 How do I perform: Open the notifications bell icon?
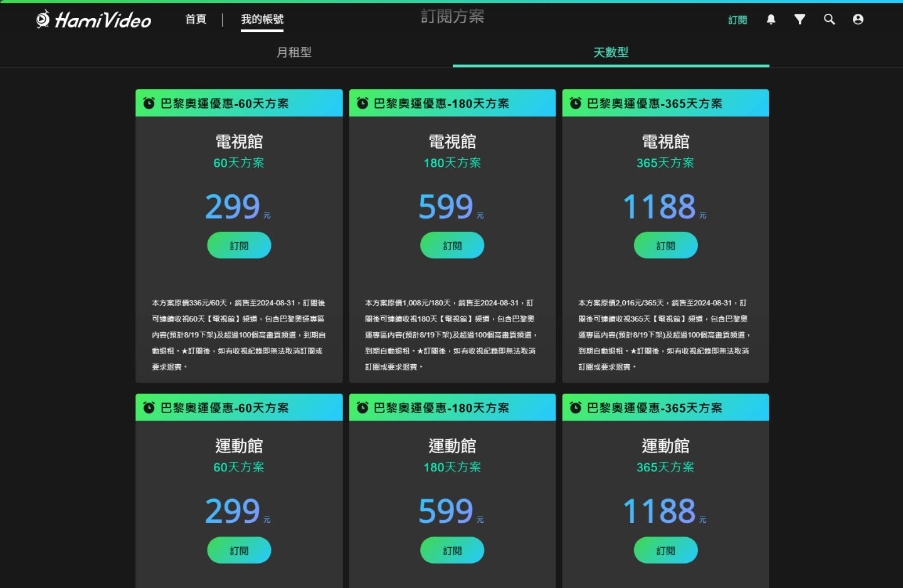pos(771,19)
